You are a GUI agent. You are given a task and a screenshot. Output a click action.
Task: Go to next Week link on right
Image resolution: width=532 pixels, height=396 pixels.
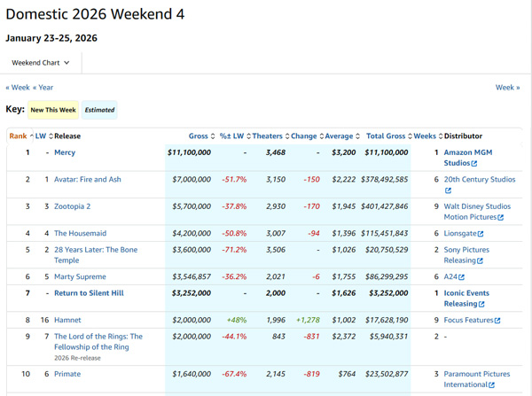point(507,88)
